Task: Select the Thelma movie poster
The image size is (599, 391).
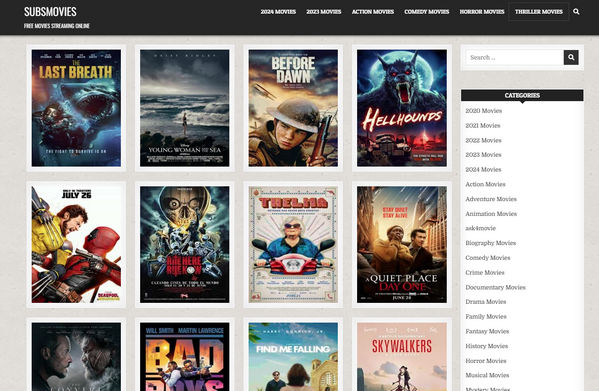Action: (293, 244)
